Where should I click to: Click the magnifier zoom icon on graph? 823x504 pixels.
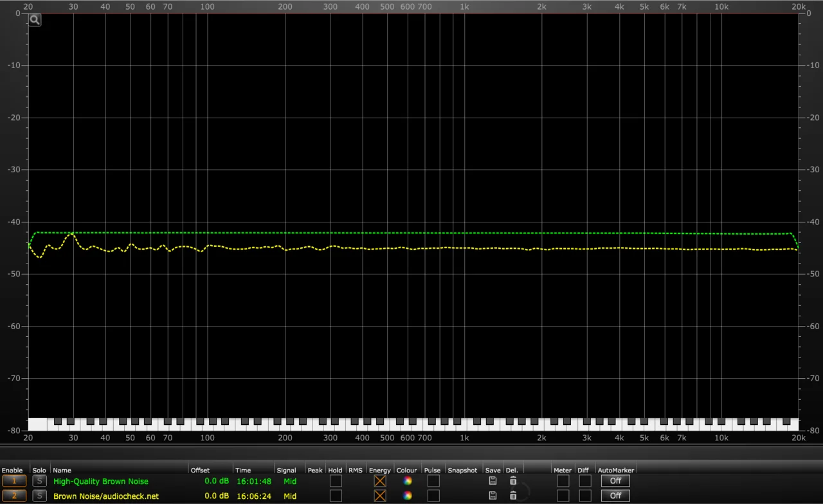coord(35,20)
